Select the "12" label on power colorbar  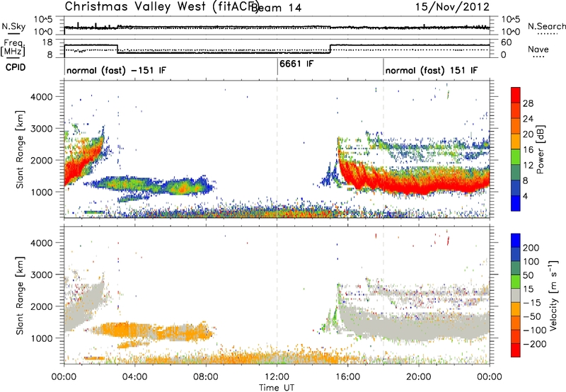528,166
